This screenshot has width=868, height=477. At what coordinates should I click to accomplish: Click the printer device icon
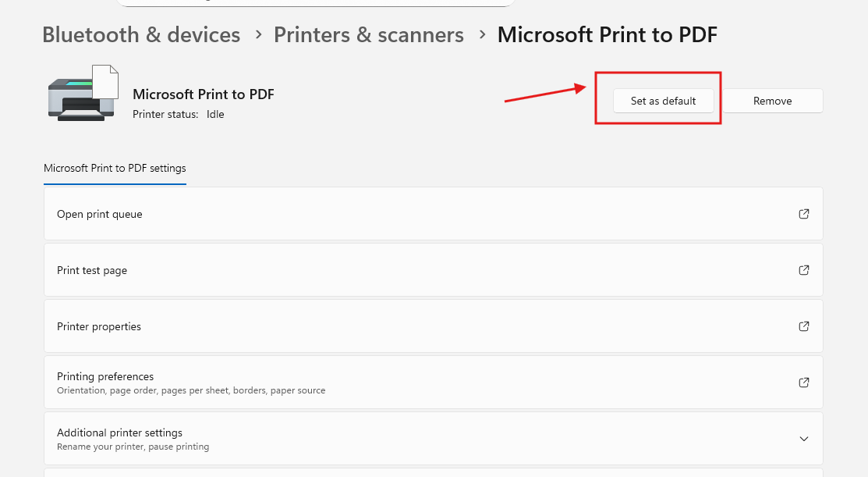pyautogui.click(x=83, y=93)
